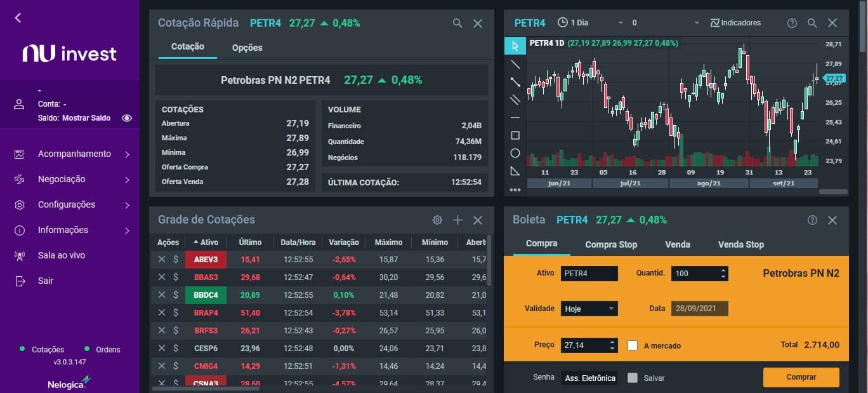Viewport: 868px width, 393px height.
Task: Switch to the Opções tab
Action: coord(247,48)
